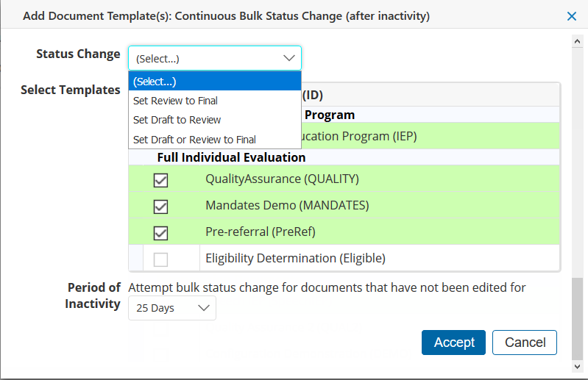This screenshot has width=588, height=380.
Task: Toggle the Pre-referral (PreRef) checkbox
Action: (x=160, y=233)
